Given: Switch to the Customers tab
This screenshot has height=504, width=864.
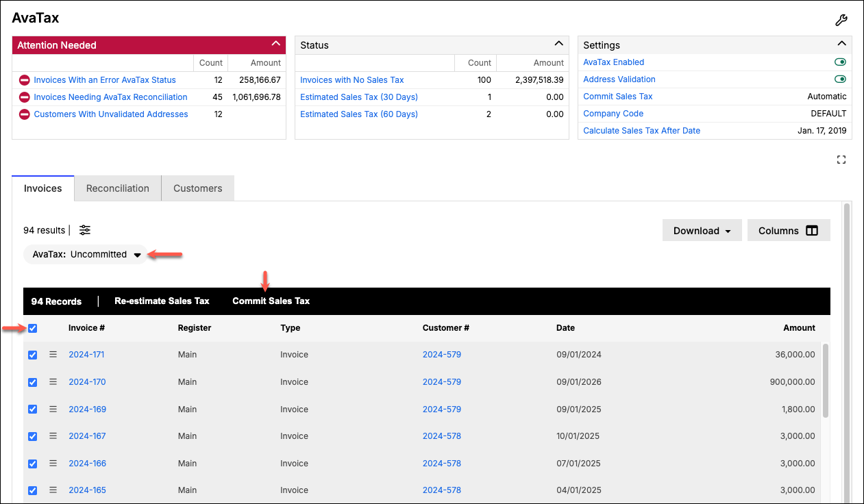Looking at the screenshot, I should click(198, 188).
